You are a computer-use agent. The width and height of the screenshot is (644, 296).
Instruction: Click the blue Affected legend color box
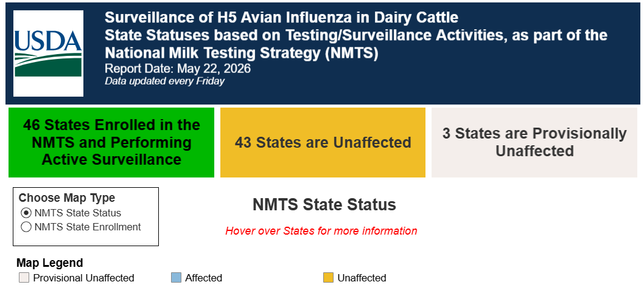[x=176, y=278]
